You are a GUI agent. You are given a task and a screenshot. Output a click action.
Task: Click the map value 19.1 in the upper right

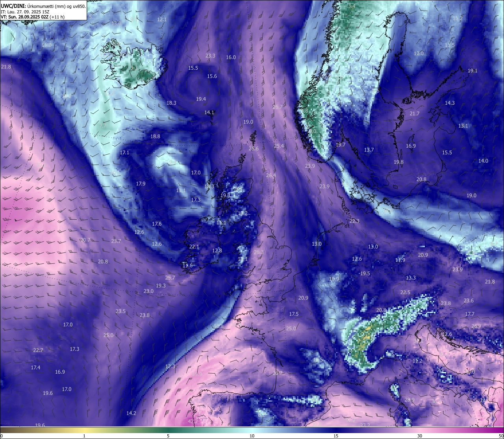472,70
